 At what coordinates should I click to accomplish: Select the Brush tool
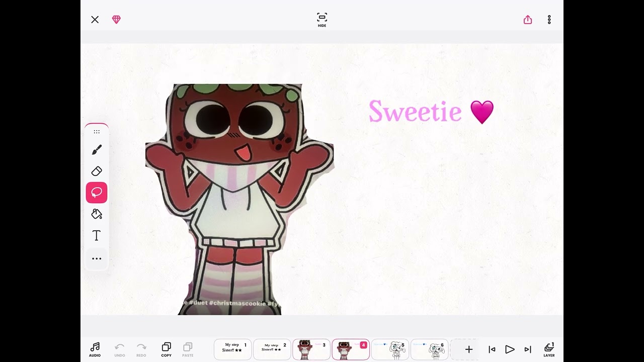97,150
